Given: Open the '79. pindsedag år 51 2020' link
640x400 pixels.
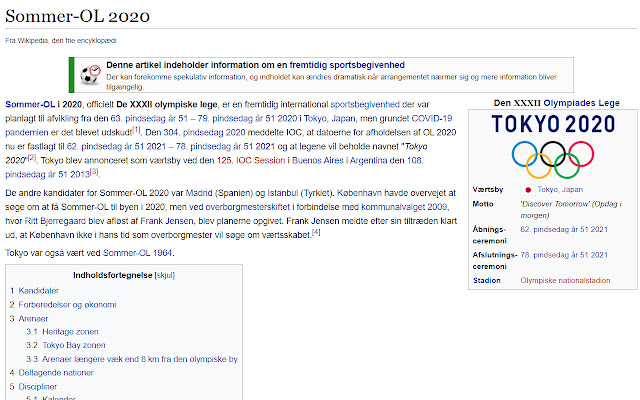Looking at the screenshot, I should (247, 118).
